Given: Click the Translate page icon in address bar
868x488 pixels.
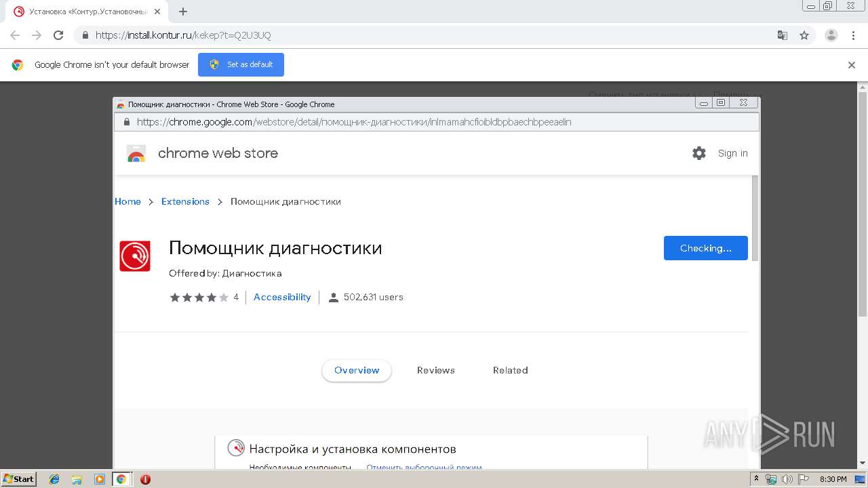Looking at the screenshot, I should (782, 35).
